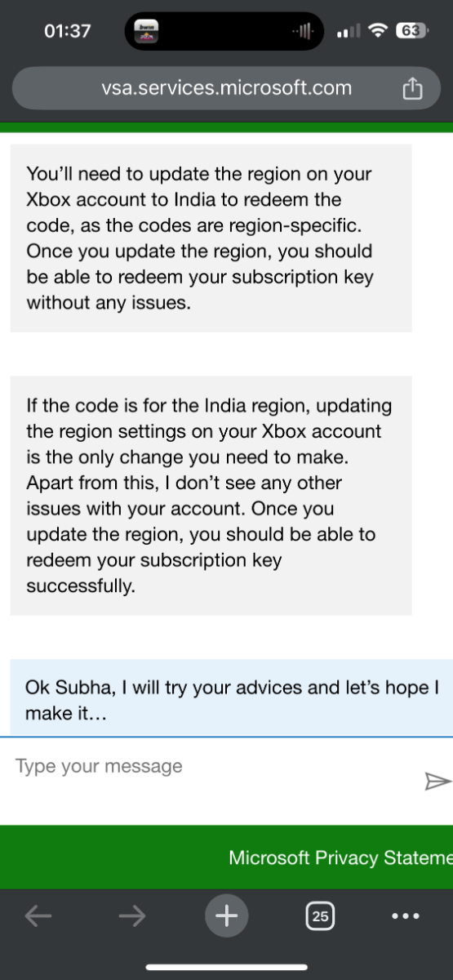Tap the battery indicator showing 63
This screenshot has width=453, height=980.
click(x=411, y=31)
